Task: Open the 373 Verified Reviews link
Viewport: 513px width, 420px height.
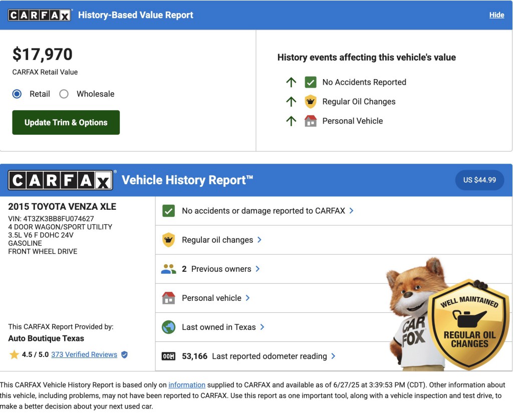Action: pos(84,354)
